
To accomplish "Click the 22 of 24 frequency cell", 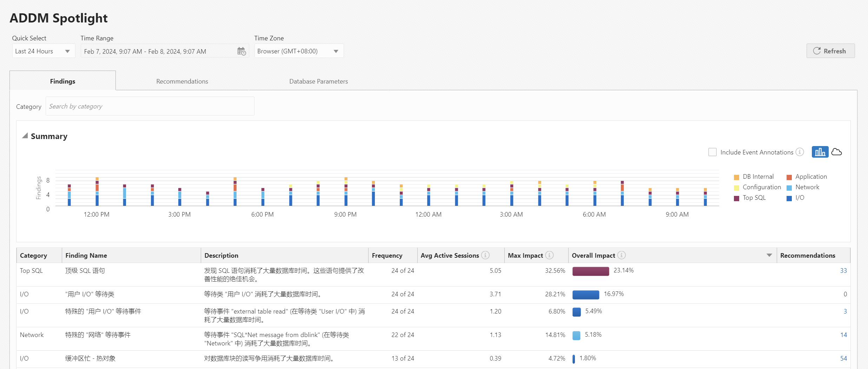I will pos(403,335).
